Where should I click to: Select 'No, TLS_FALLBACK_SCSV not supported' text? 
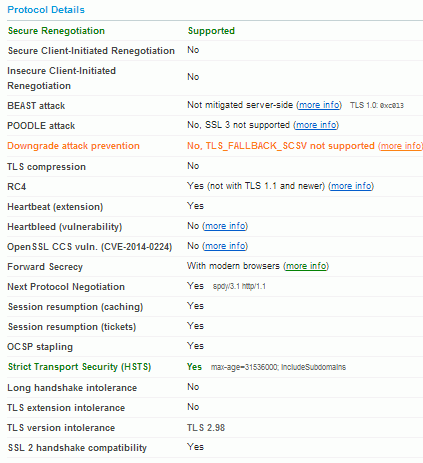(x=281, y=146)
